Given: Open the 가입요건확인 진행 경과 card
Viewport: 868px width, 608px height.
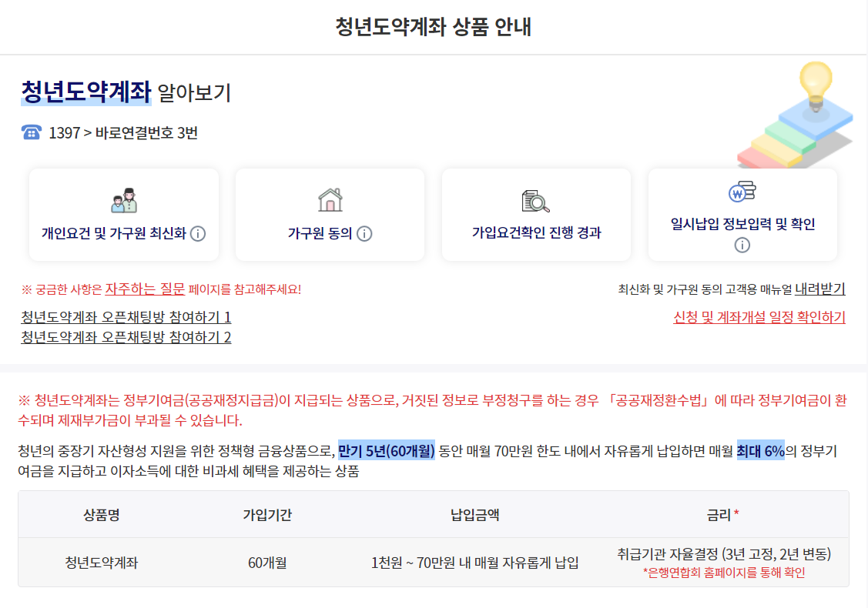Looking at the screenshot, I should (536, 215).
